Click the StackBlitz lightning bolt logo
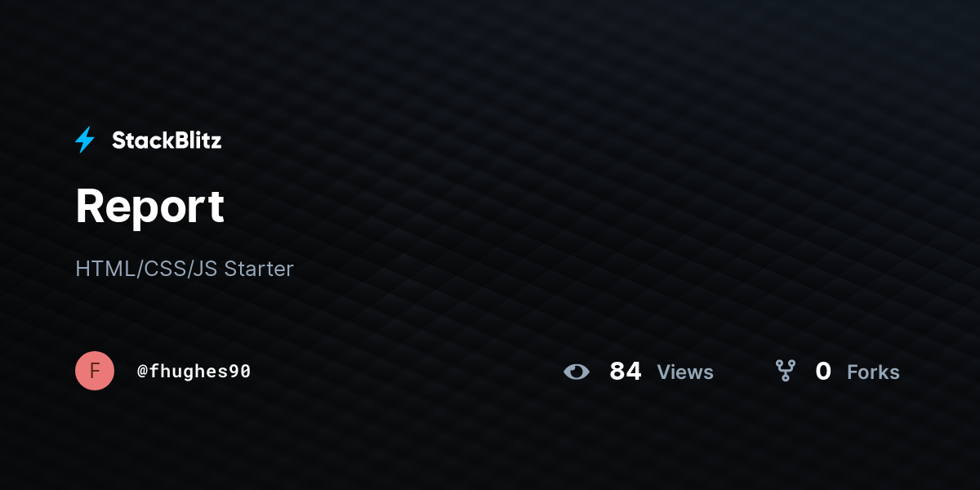Image resolution: width=980 pixels, height=490 pixels. point(85,140)
